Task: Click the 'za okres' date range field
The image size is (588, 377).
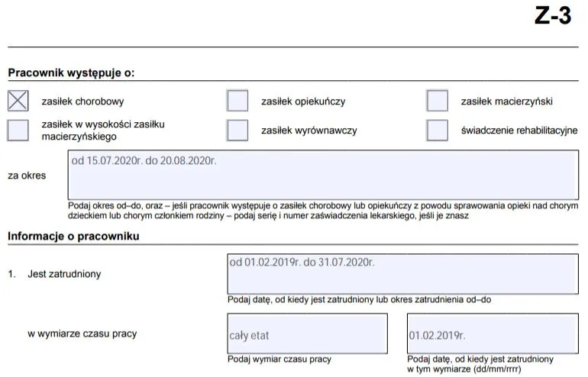Action: (322, 176)
